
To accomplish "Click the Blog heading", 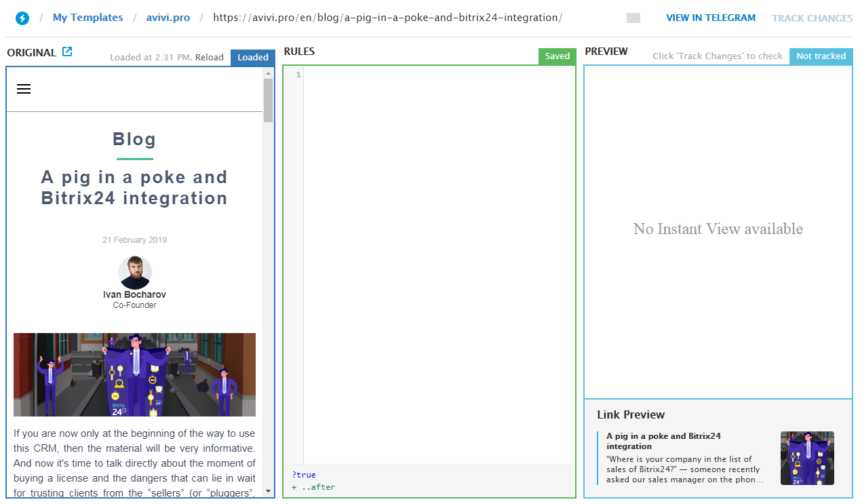I will pos(134,139).
